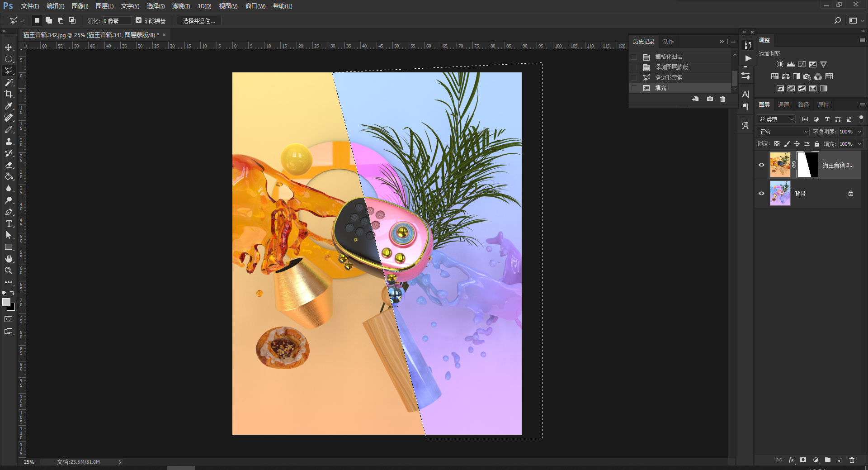Switch to the 通道 channels tab
Screen dimensions: 868x470
coord(784,104)
